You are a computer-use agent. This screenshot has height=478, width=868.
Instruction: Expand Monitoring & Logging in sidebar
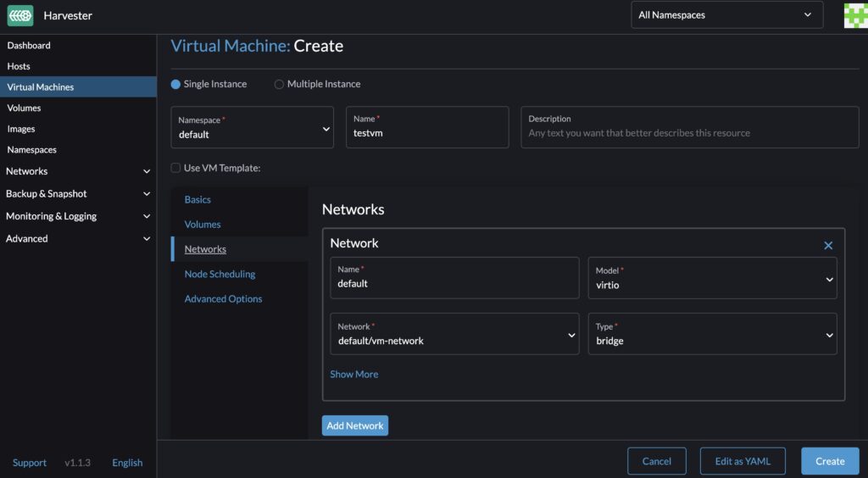[78, 216]
